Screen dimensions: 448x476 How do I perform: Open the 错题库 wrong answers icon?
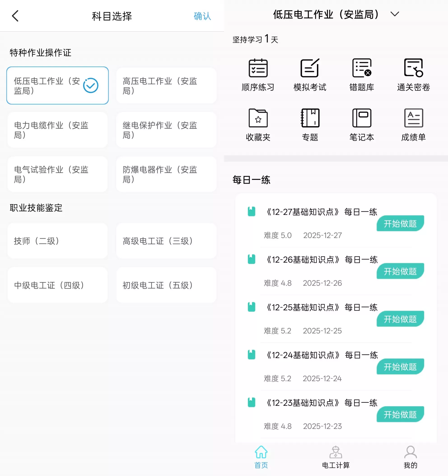tap(362, 74)
